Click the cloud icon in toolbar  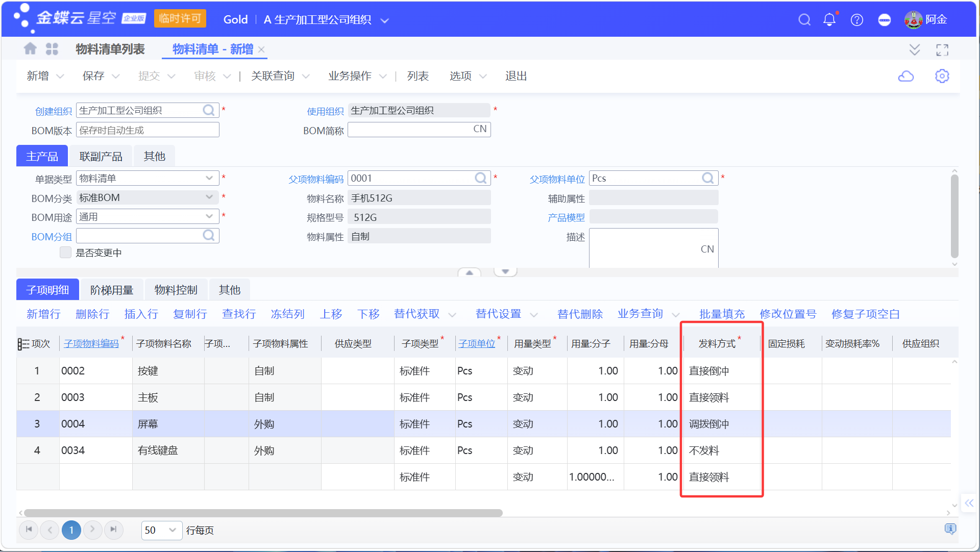pyautogui.click(x=906, y=76)
